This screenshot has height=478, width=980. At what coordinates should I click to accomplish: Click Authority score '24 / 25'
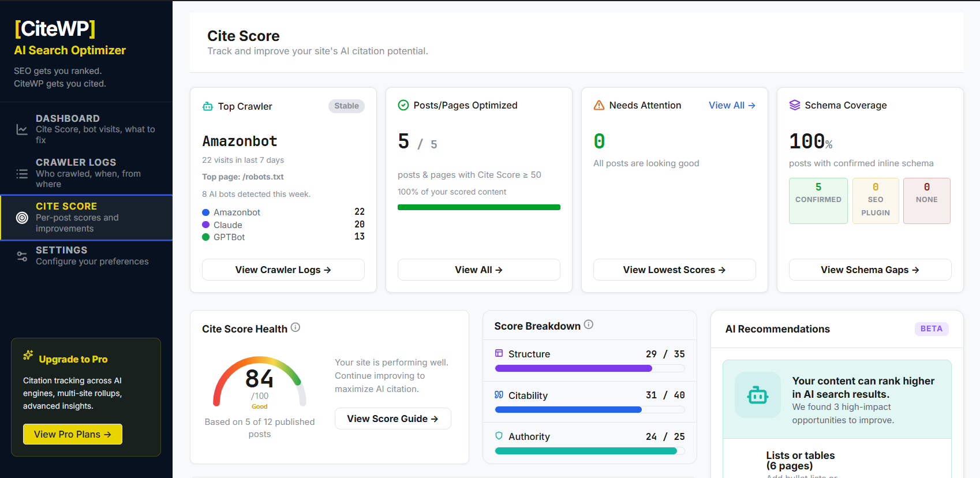pos(665,436)
